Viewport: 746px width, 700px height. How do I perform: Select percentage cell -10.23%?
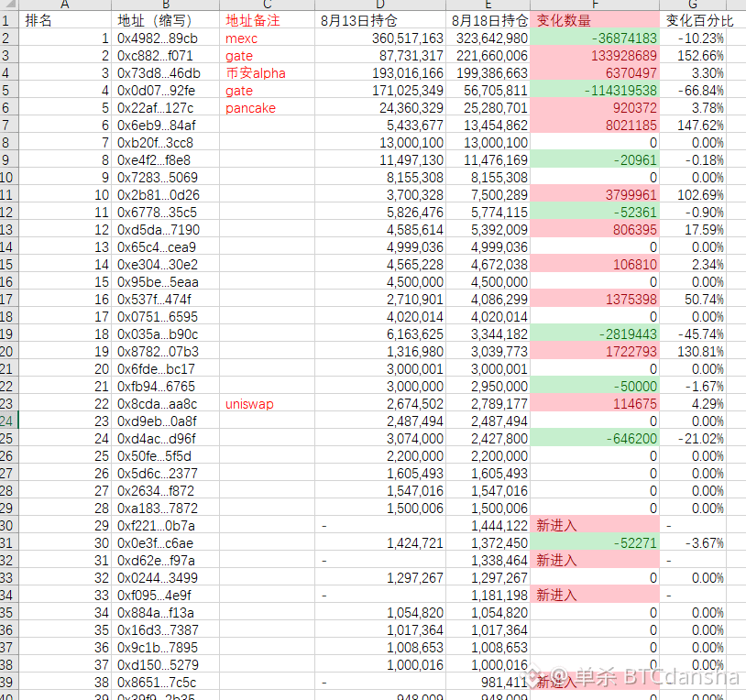click(x=693, y=38)
